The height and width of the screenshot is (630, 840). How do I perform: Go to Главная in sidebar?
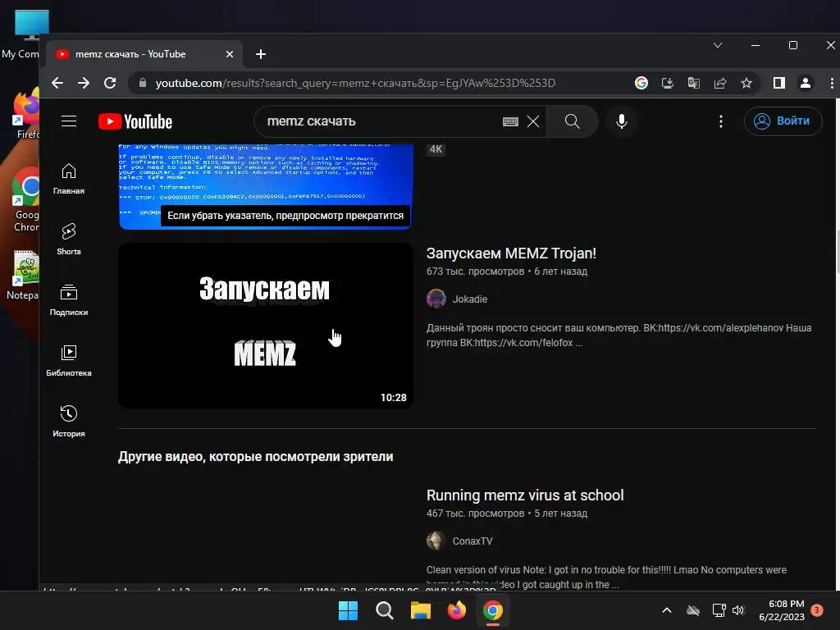[69, 179]
